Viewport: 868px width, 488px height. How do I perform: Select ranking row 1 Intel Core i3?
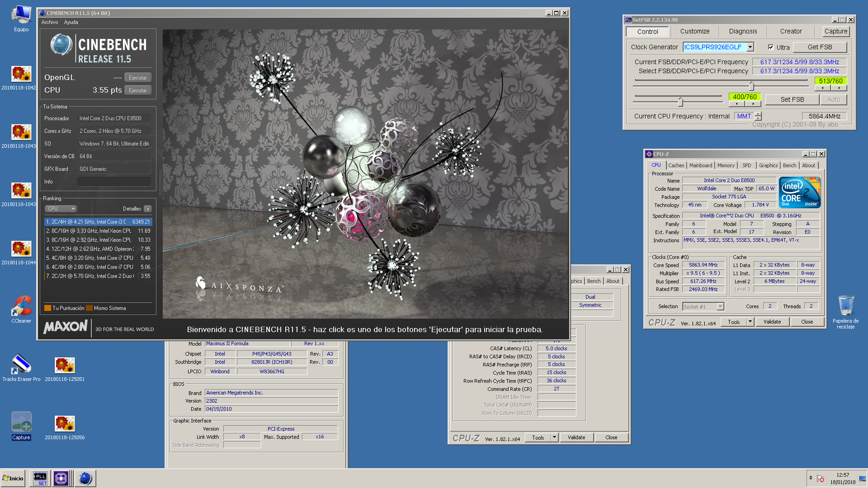point(98,222)
